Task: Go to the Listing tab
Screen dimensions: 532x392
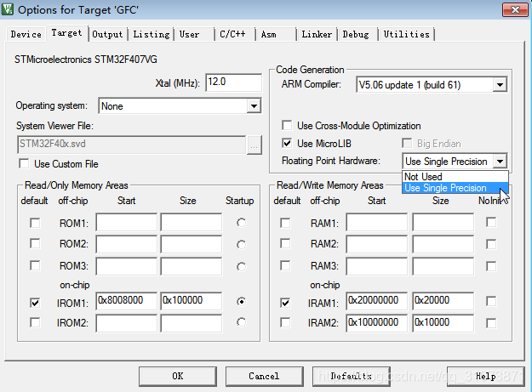Action: pyautogui.click(x=151, y=34)
